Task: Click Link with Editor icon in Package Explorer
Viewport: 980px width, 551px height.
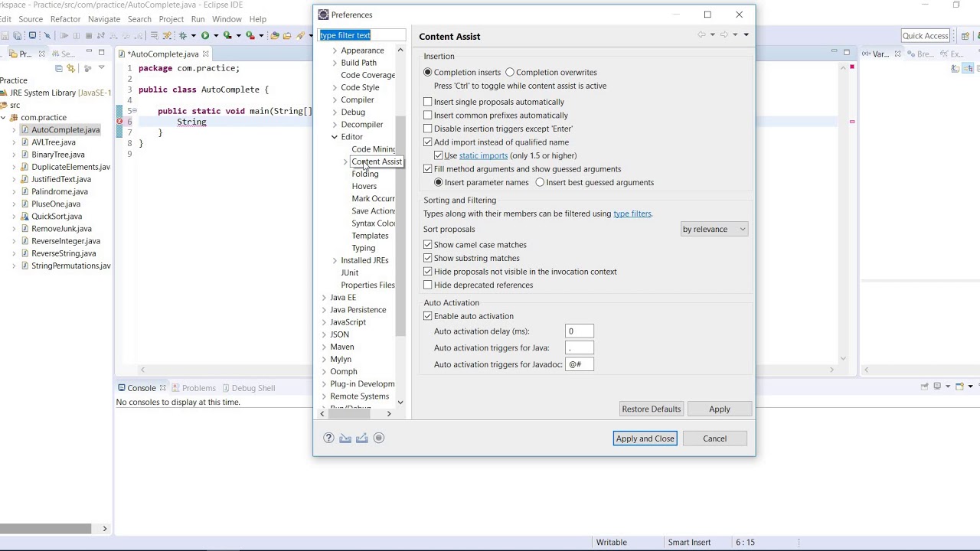Action: pos(71,68)
